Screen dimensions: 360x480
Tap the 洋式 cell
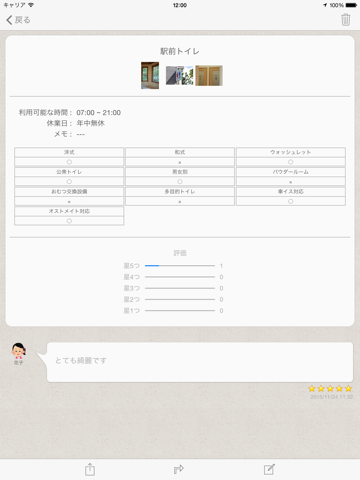(x=69, y=152)
